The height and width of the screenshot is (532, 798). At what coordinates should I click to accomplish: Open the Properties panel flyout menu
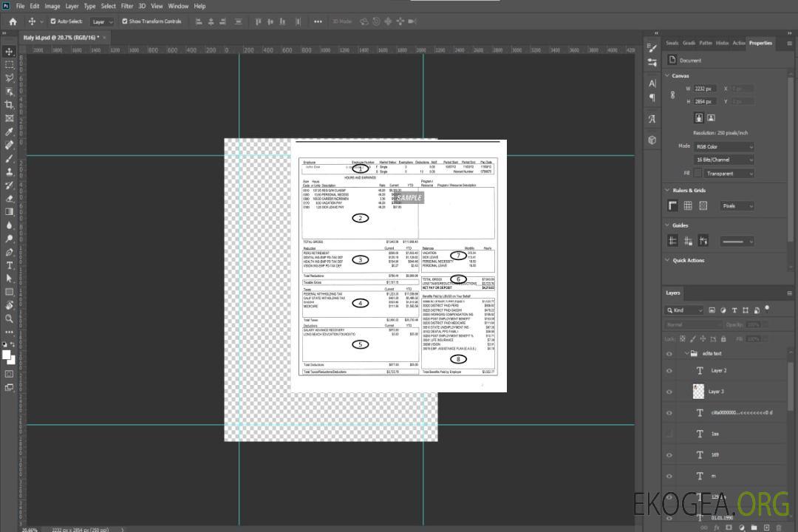click(789, 44)
